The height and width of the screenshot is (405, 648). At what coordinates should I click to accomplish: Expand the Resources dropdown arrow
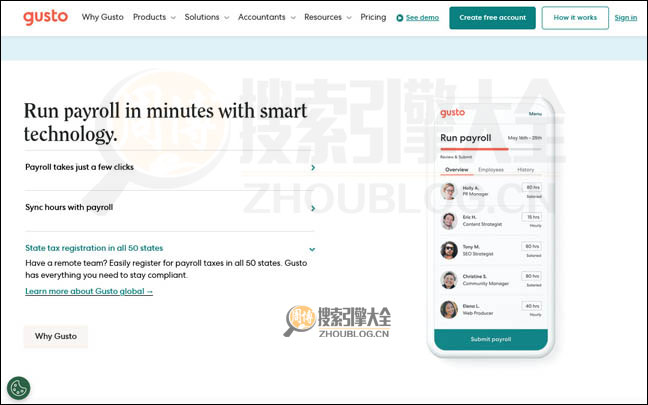point(349,18)
